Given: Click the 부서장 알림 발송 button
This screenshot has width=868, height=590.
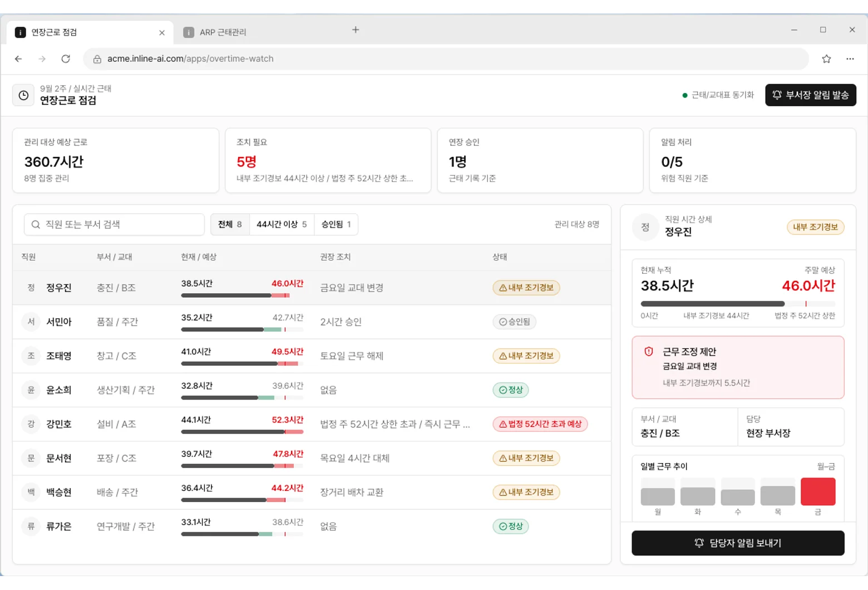Looking at the screenshot, I should [x=811, y=95].
